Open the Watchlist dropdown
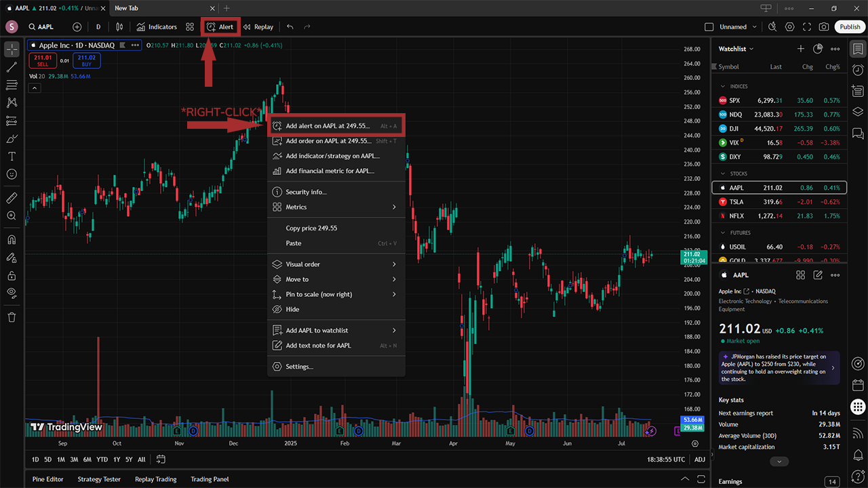This screenshot has width=868, height=488. point(736,49)
